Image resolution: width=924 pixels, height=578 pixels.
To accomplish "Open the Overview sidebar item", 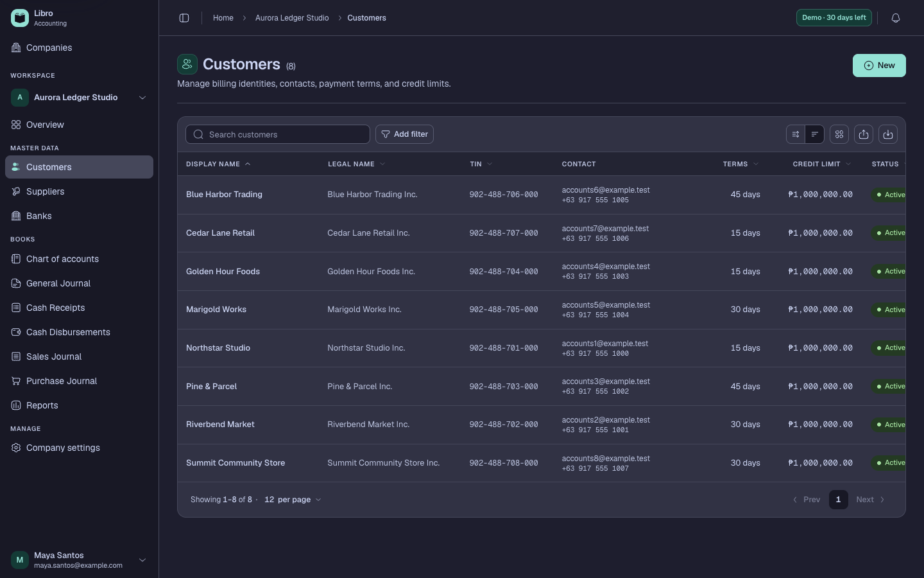I will pos(80,125).
